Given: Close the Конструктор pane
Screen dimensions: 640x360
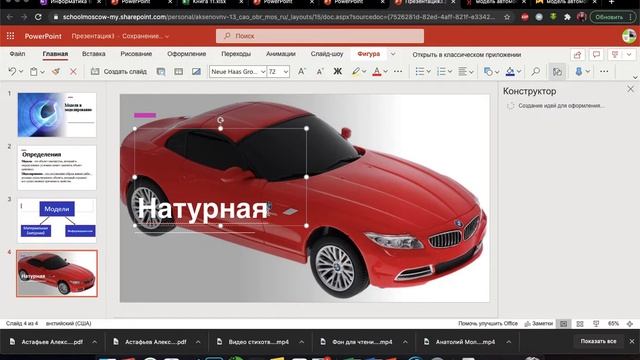Looking at the screenshot, I should tap(631, 89).
